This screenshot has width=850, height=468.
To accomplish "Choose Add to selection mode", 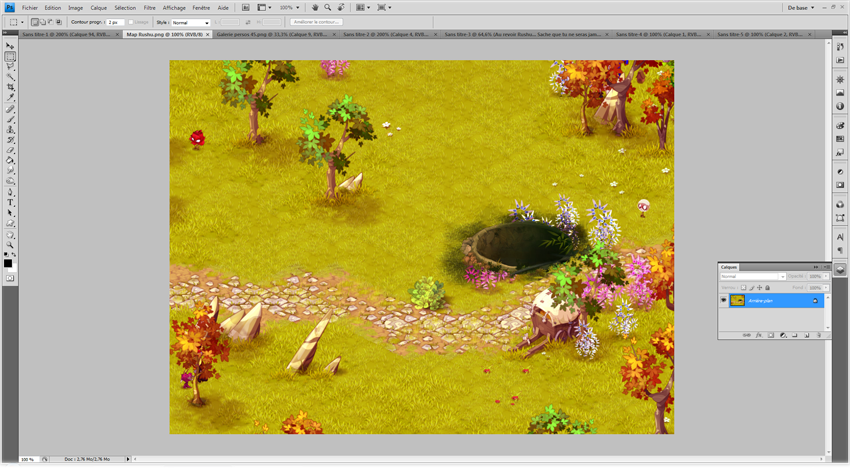I will coord(43,22).
